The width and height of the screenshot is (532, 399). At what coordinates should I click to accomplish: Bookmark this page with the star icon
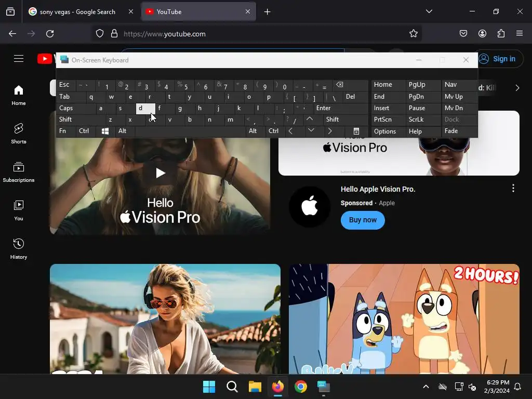pos(413,34)
